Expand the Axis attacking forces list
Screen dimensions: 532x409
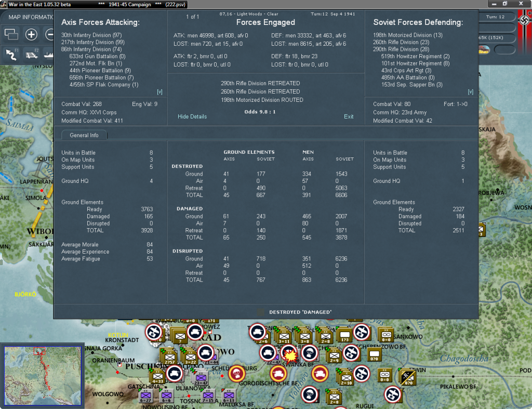pos(159,92)
